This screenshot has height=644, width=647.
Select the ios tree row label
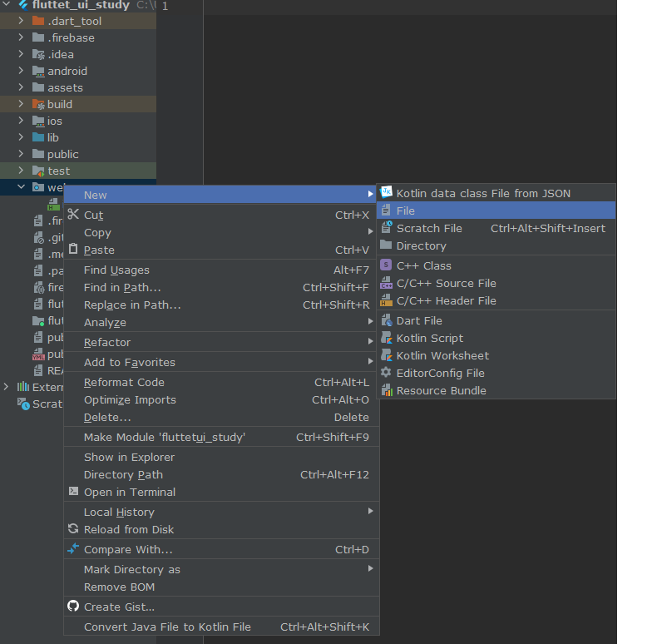[x=54, y=121]
